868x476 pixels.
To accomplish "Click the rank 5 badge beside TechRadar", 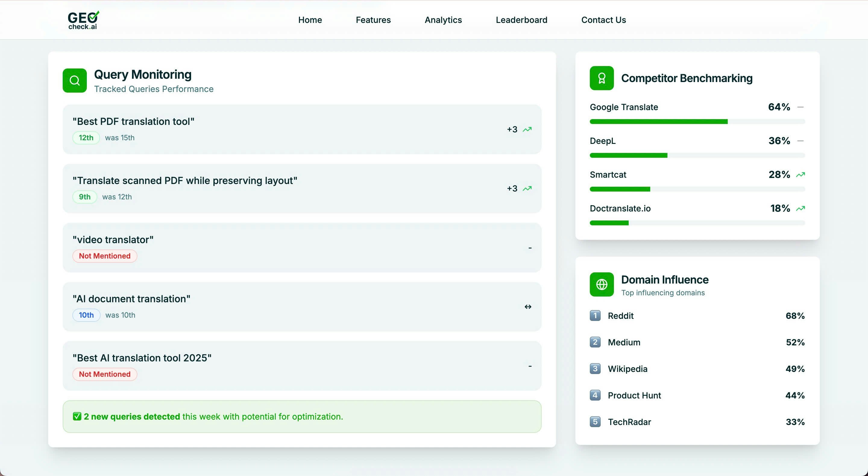I will coord(595,422).
